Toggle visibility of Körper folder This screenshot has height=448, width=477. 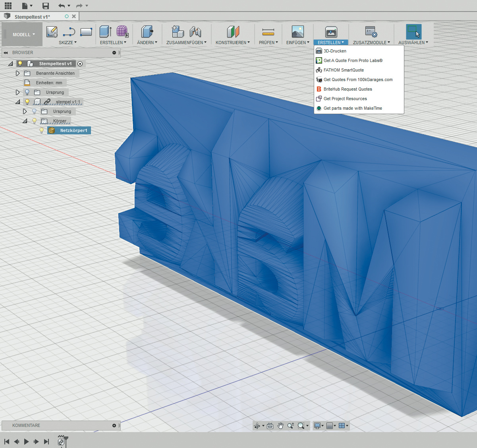[x=35, y=121]
